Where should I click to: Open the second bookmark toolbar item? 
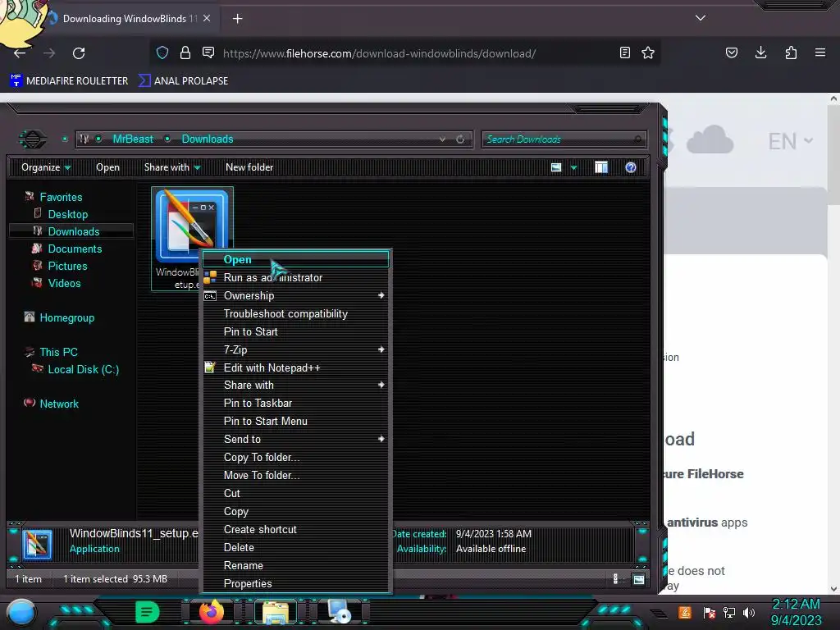[183, 81]
